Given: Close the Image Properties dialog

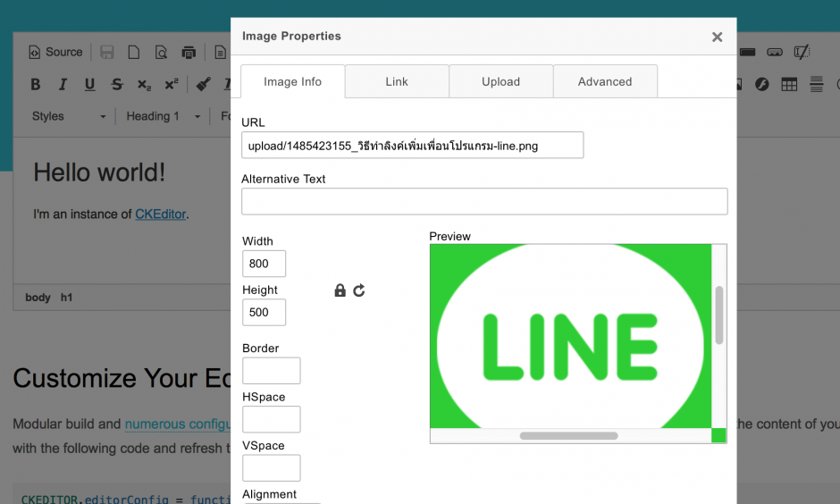Looking at the screenshot, I should [x=717, y=37].
